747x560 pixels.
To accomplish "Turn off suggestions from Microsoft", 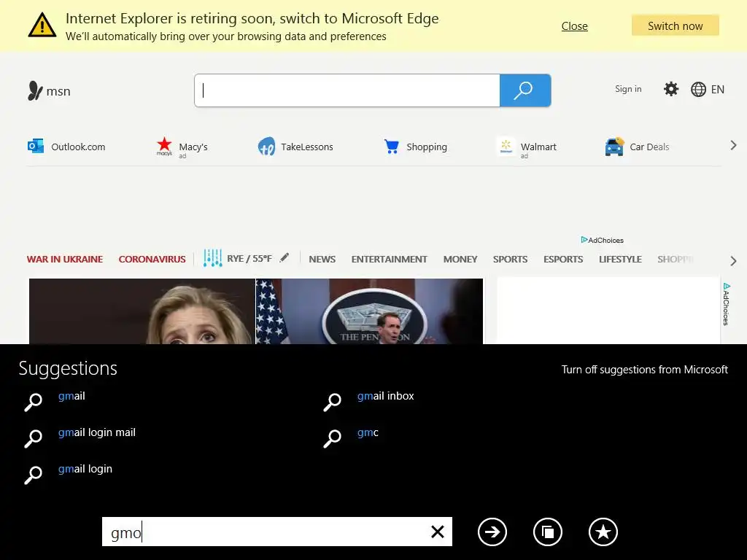I will [x=645, y=370].
